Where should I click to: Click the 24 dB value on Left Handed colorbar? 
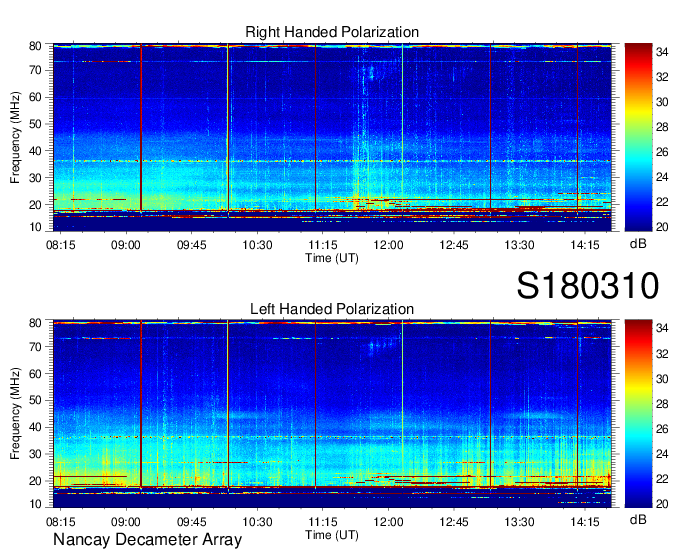point(662,454)
